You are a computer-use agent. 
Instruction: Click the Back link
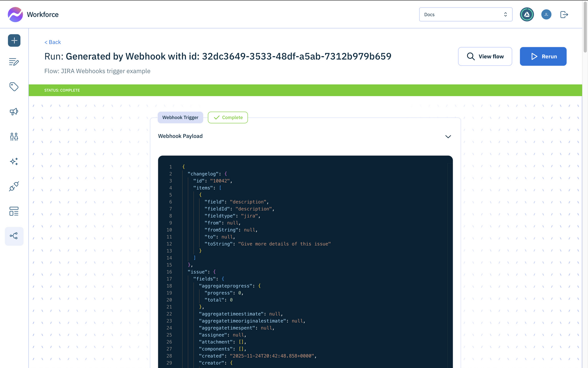pyautogui.click(x=53, y=42)
